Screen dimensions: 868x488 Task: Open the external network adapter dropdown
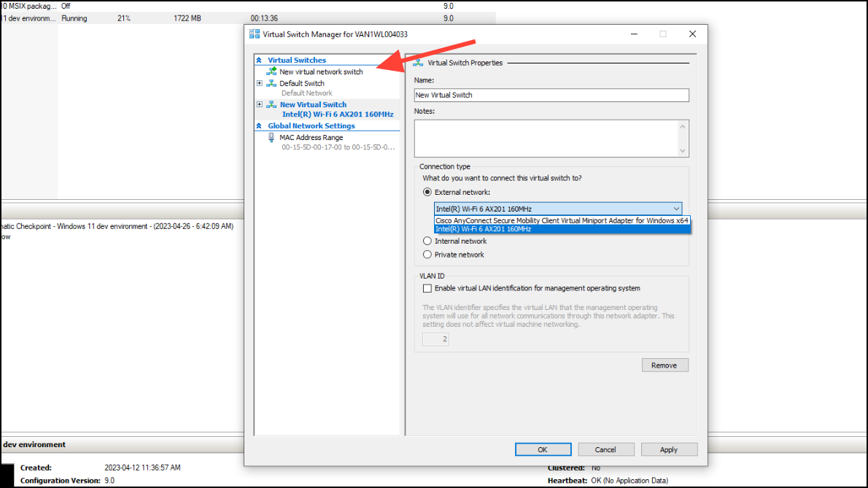tap(676, 209)
